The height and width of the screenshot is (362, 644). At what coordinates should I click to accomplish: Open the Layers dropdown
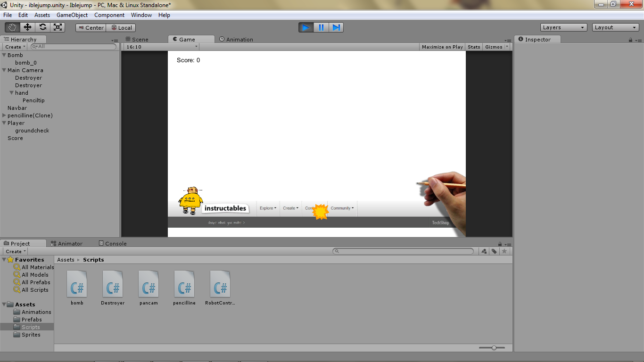564,27
